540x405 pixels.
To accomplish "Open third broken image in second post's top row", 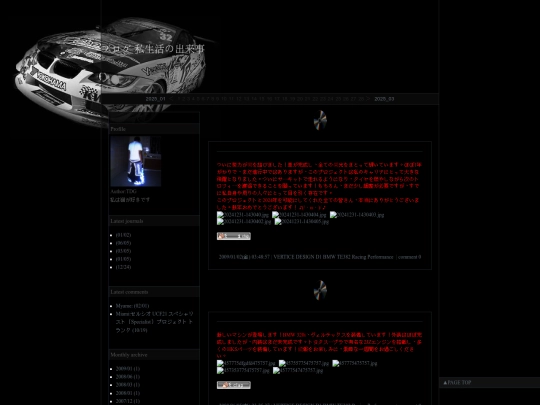I will [x=355, y=363].
